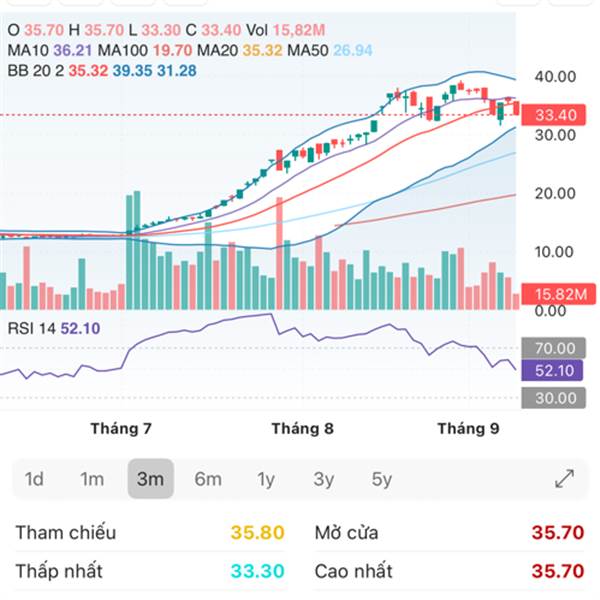This screenshot has height=600, width=600.
Task: Switch to the 1m timeframe
Action: pyautogui.click(x=92, y=479)
